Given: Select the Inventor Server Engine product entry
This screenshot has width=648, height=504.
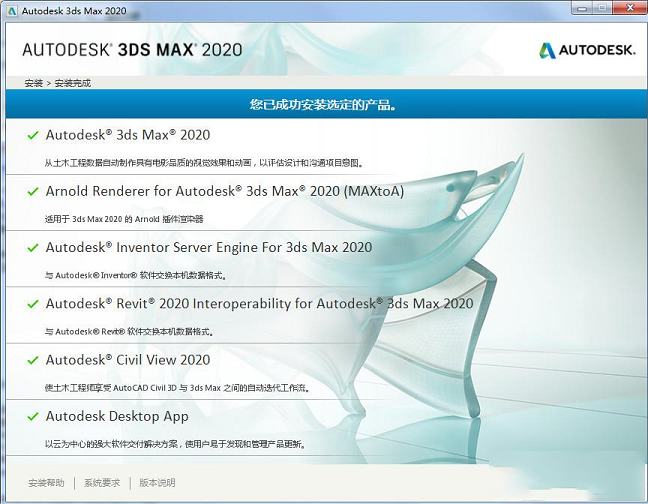Looking at the screenshot, I should point(209,247).
